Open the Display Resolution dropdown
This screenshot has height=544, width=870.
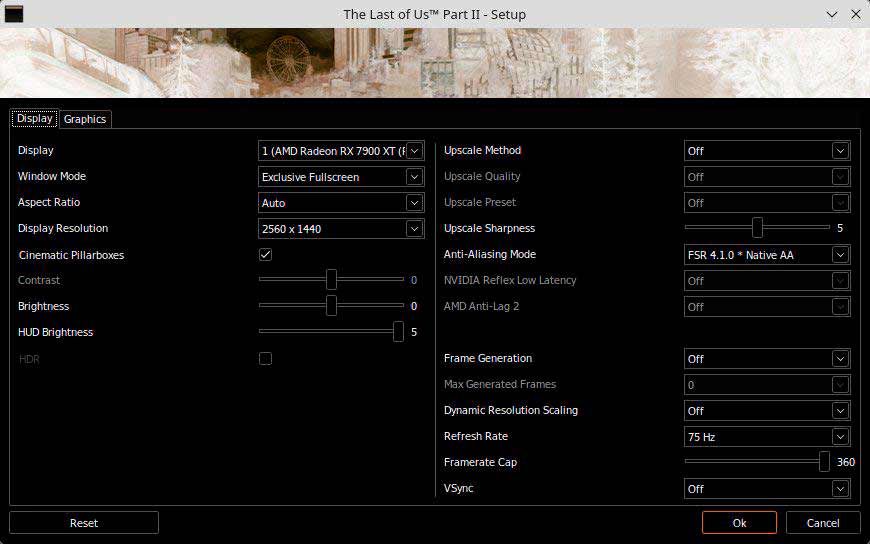pyautogui.click(x=341, y=229)
